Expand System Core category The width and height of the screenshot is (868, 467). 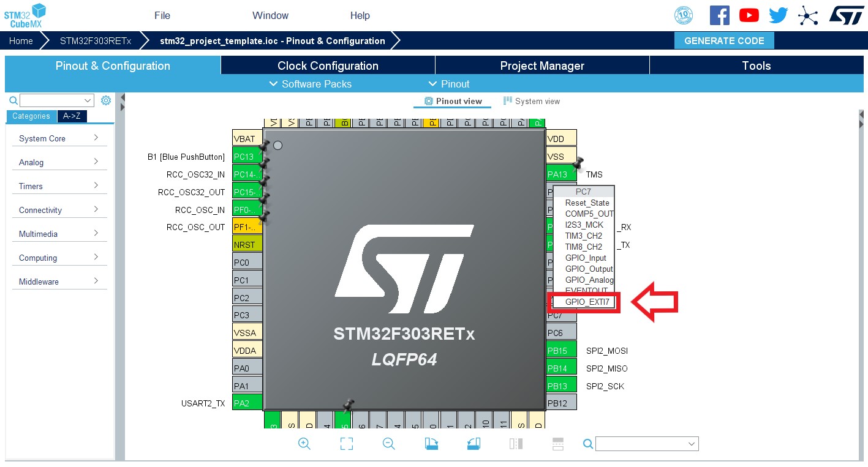[x=59, y=138]
